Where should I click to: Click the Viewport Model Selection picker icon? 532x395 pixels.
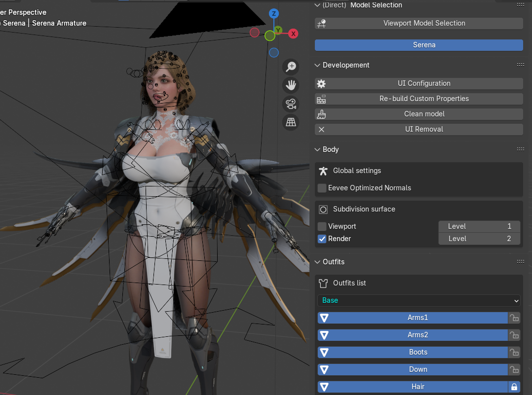(x=321, y=23)
